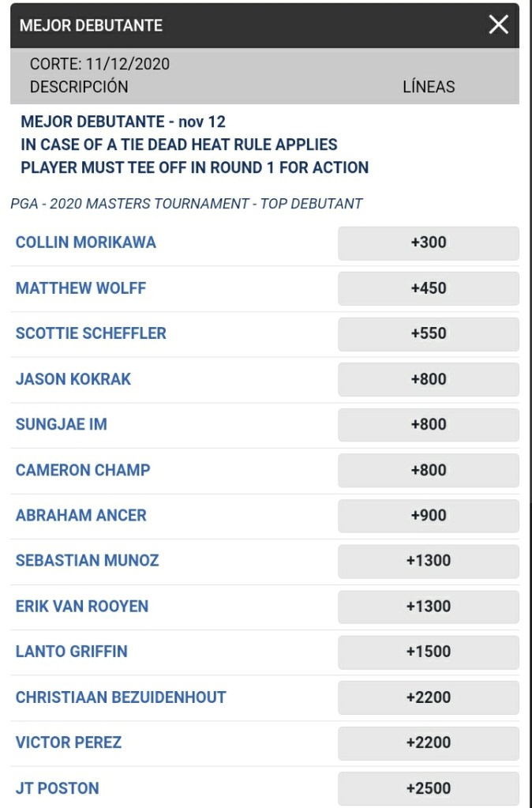532x808 pixels.
Task: Bet on Jason Kokrak +800 odds
Action: (x=428, y=379)
